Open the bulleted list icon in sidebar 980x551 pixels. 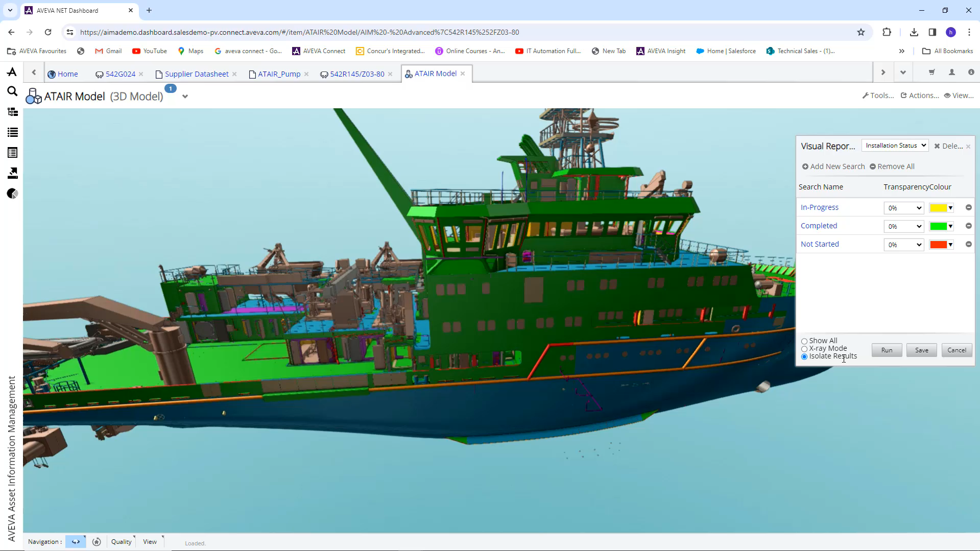pos(12,132)
